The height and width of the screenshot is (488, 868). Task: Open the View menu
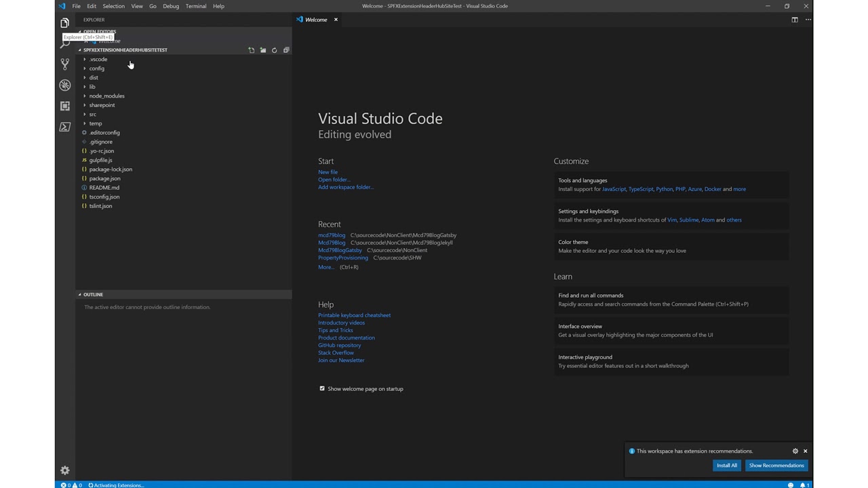pos(137,6)
